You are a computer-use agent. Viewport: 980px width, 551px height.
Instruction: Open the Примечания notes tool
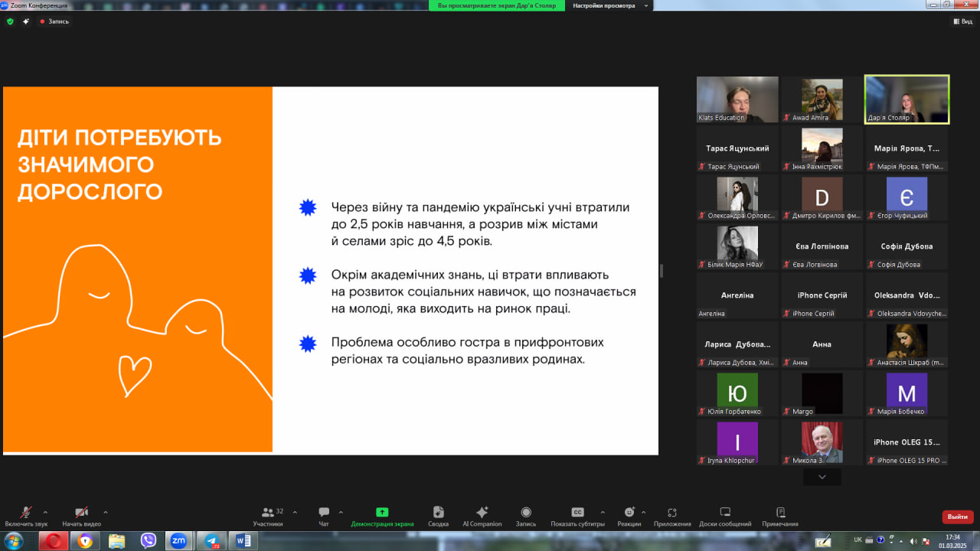pyautogui.click(x=780, y=517)
